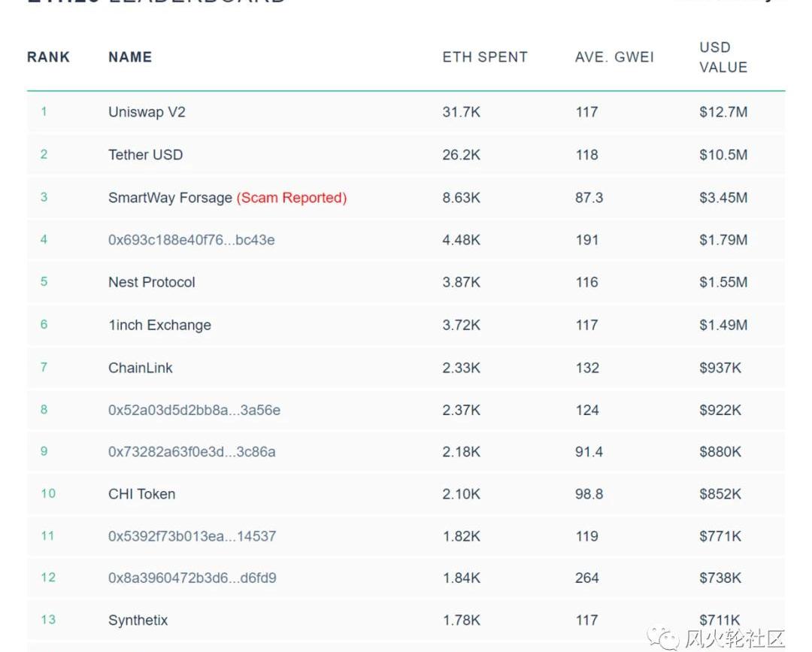Select the CHI Token entry
The width and height of the screenshot is (812, 652).
(141, 494)
